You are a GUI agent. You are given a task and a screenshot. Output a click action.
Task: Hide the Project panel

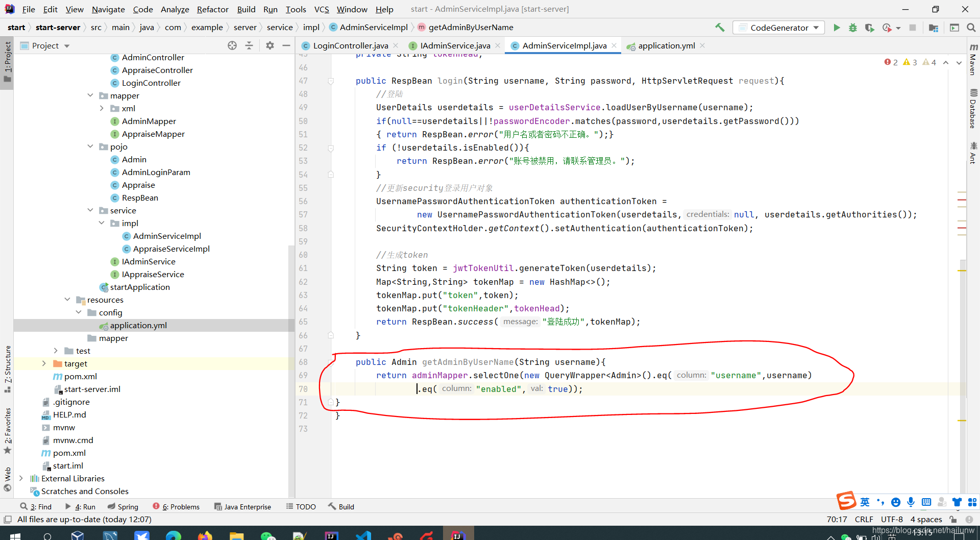pos(286,45)
